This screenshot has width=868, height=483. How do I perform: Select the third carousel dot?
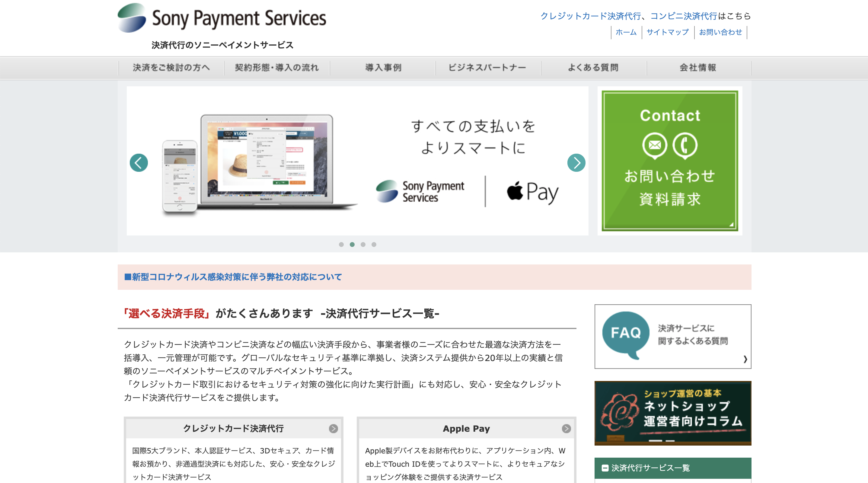pos(363,244)
